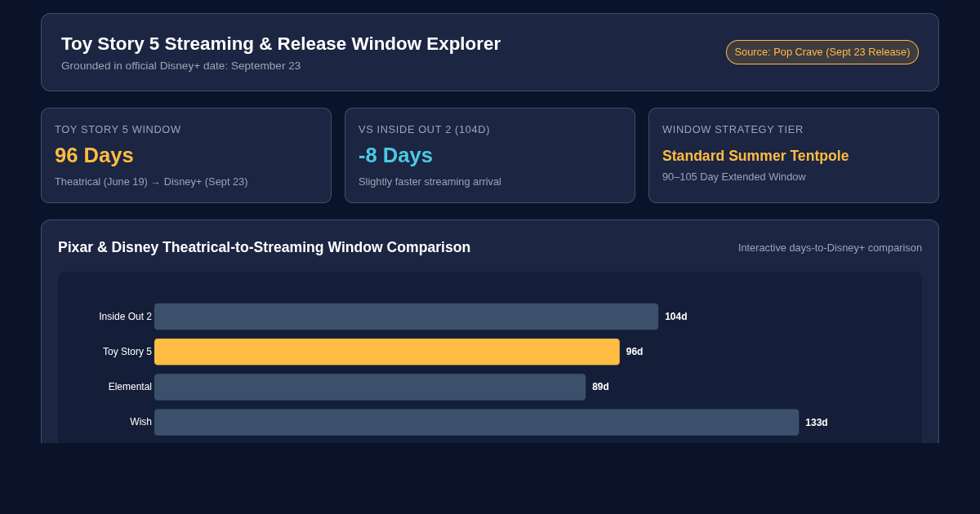Click Interactive days-to-Disney+ comparison note
Viewport: 980px width, 514px height.
click(x=830, y=248)
